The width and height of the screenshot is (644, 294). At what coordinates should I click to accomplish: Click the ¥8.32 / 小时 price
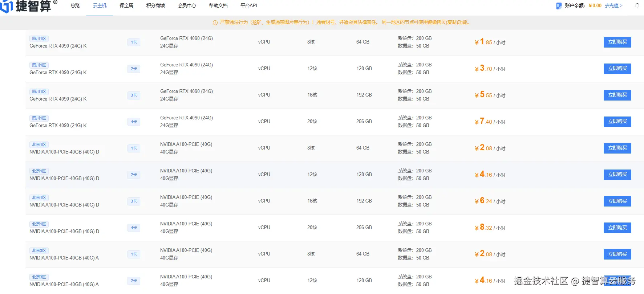490,228
